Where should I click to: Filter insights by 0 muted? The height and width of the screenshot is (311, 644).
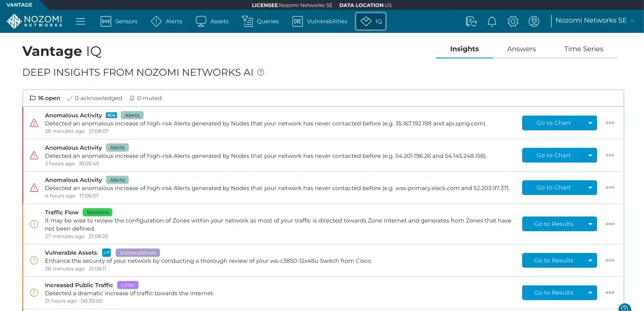coord(145,98)
